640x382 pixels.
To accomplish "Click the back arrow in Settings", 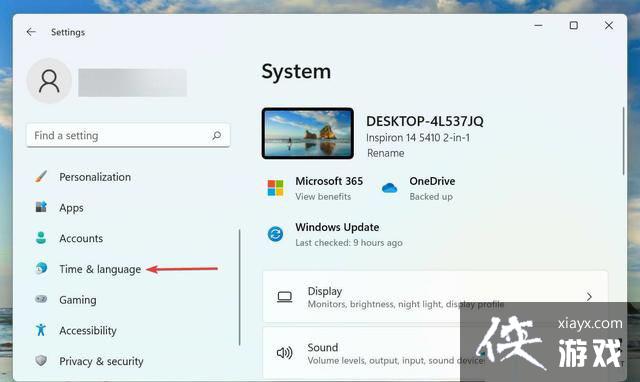I will click(x=31, y=32).
